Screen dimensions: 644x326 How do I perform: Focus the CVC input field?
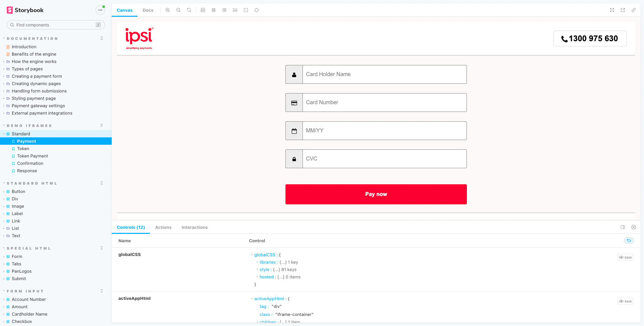pos(384,159)
